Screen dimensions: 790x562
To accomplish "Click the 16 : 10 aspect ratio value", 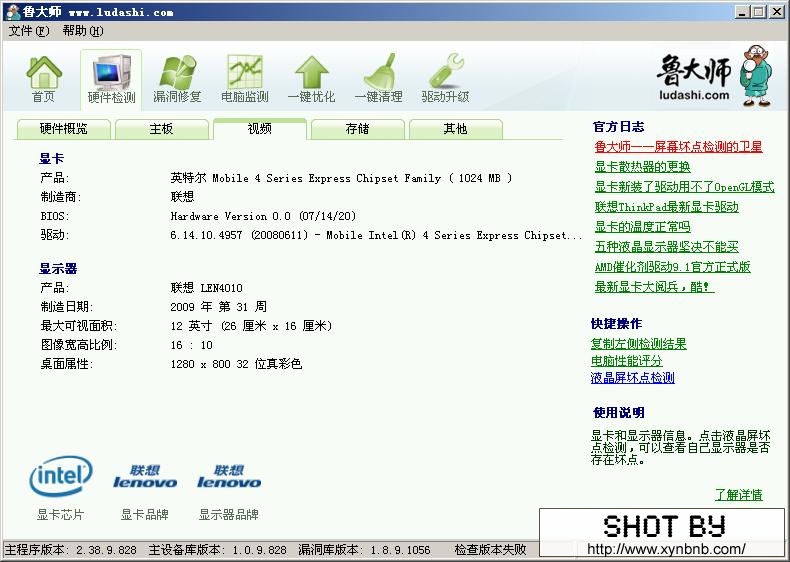I will (x=191, y=345).
